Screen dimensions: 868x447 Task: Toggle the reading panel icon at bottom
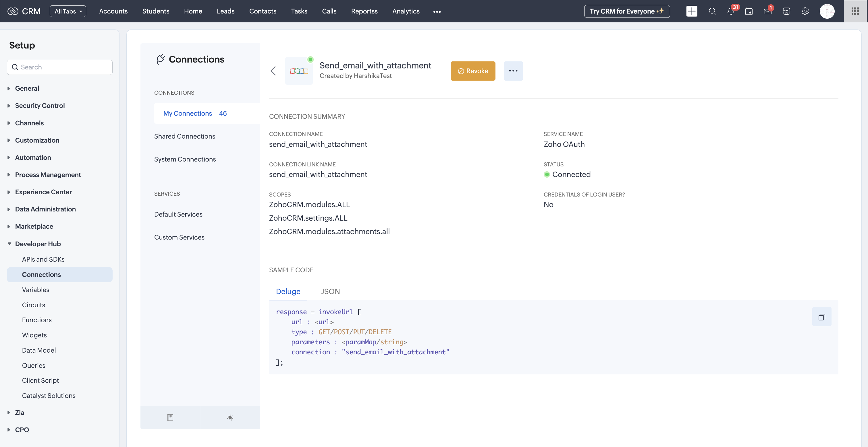click(x=170, y=417)
